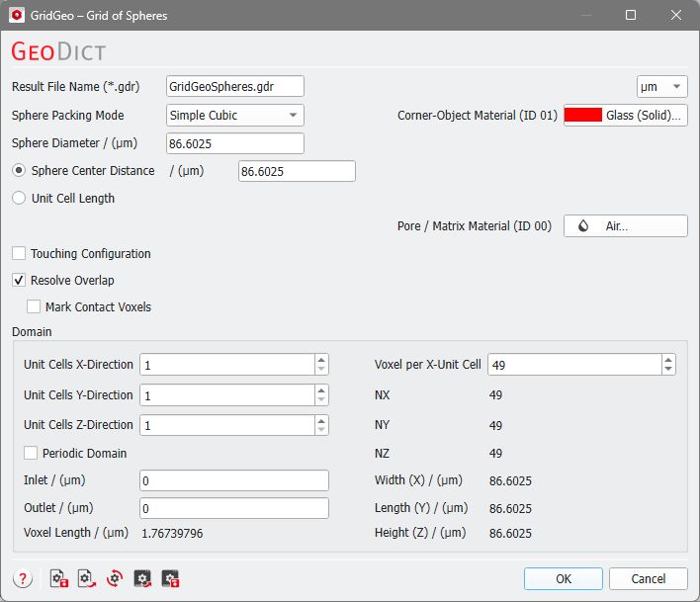The width and height of the screenshot is (700, 602).
Task: Click the Sphere Center Distance value field
Action: point(297,171)
